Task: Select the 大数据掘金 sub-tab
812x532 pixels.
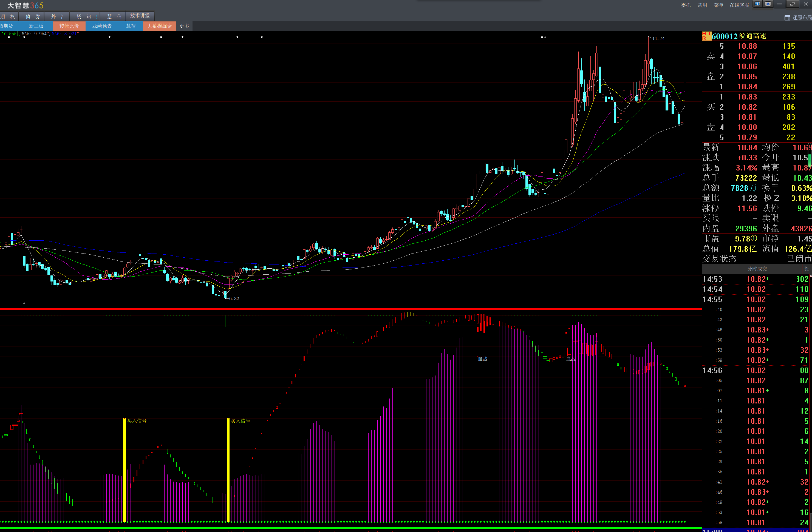Action: pos(160,26)
